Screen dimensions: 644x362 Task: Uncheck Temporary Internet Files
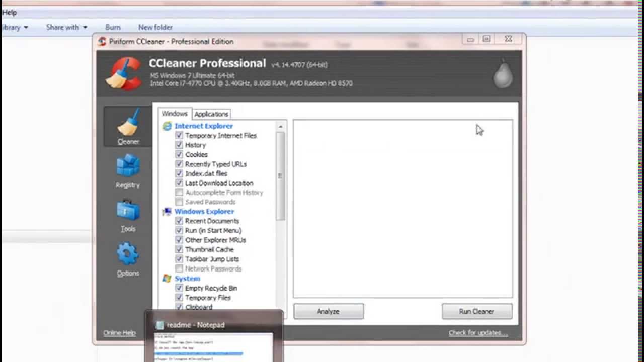[x=179, y=135]
